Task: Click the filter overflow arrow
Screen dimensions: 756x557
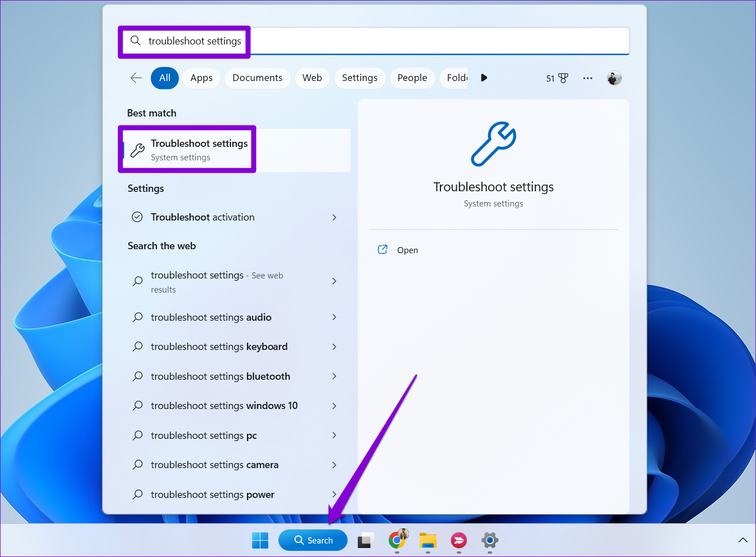Action: [x=484, y=78]
